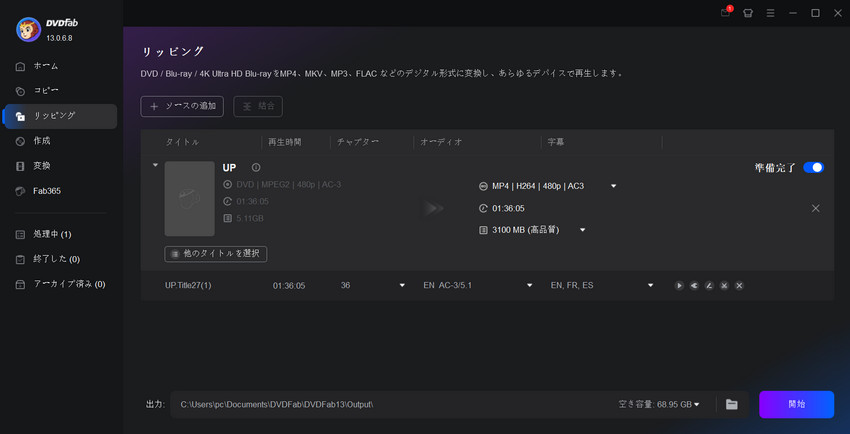The image size is (850, 434).
Task: Open the skin/theme shirt icon
Action: coord(748,13)
